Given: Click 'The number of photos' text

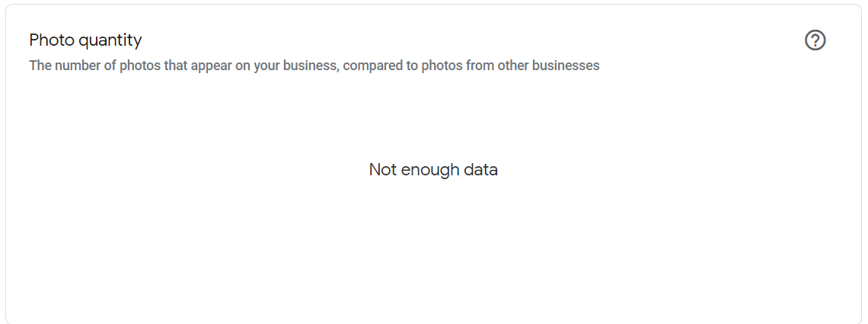Looking at the screenshot, I should [x=83, y=66].
